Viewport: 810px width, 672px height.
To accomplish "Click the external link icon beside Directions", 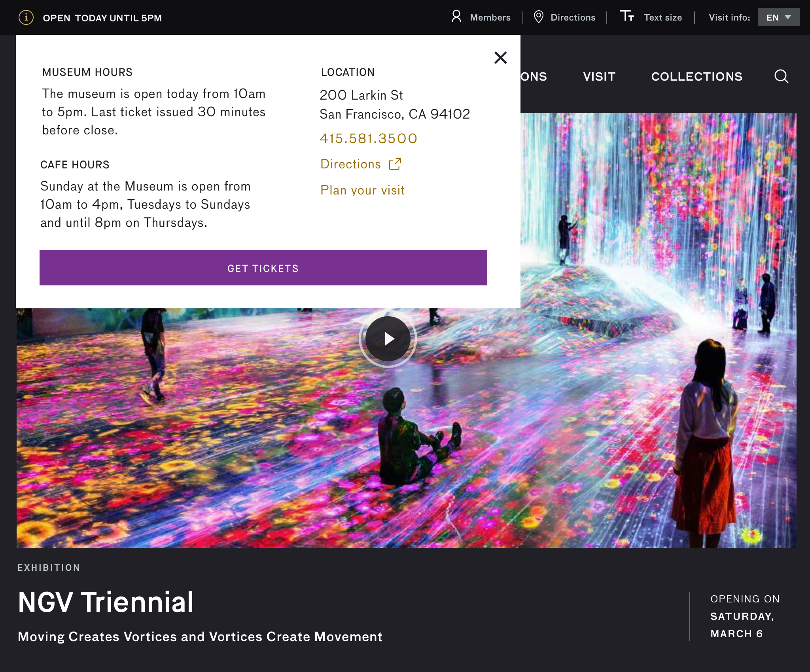I will [395, 164].
